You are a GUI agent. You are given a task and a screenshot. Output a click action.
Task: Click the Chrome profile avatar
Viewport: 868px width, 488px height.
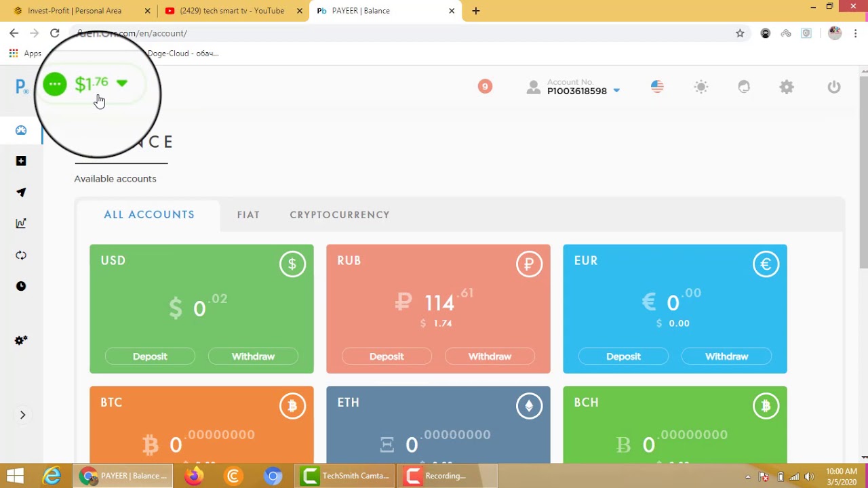point(835,33)
